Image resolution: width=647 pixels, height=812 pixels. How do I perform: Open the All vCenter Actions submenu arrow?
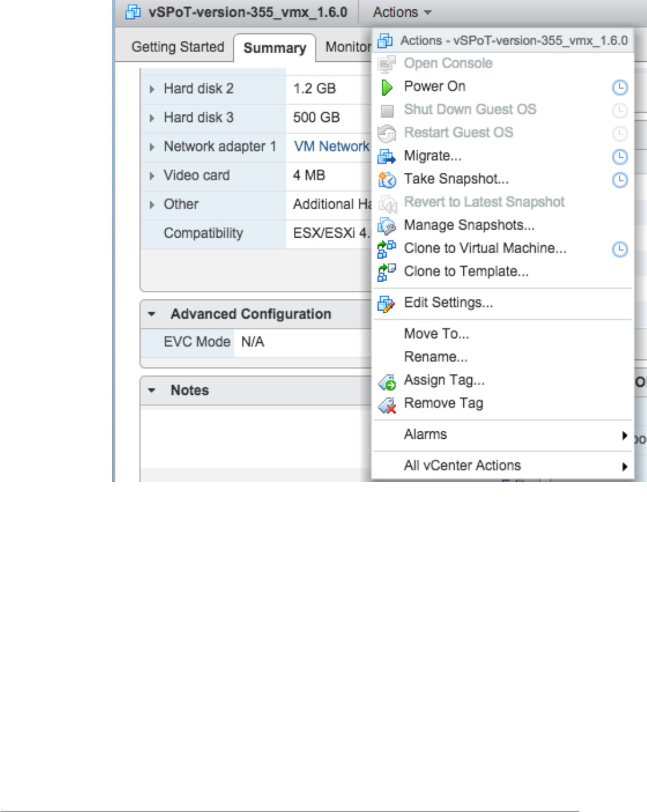click(x=625, y=466)
